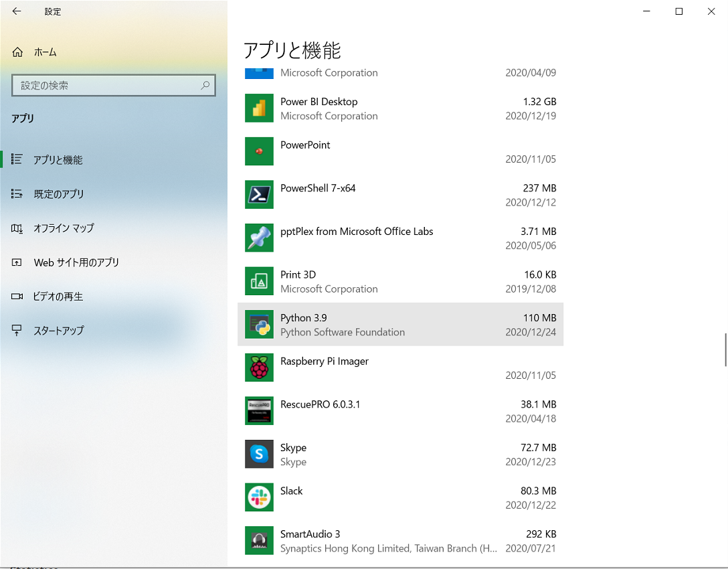The image size is (728, 569).
Task: Click the 72.7 MB size value
Action: click(x=538, y=447)
